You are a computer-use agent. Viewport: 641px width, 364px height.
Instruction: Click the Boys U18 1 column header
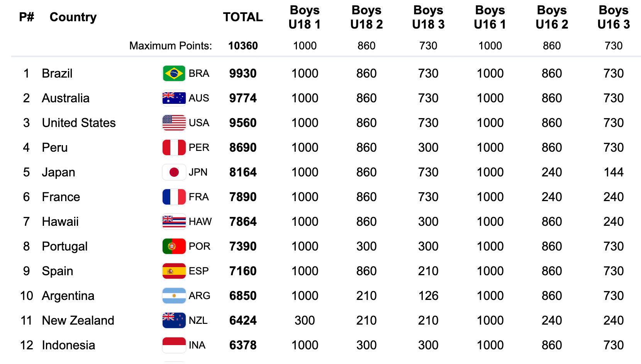tap(305, 17)
